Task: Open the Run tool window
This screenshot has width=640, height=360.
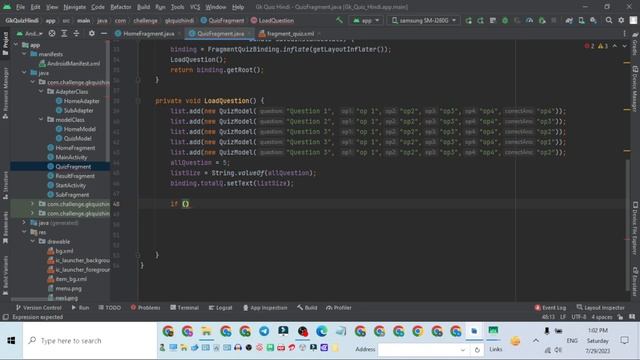Action: point(80,308)
